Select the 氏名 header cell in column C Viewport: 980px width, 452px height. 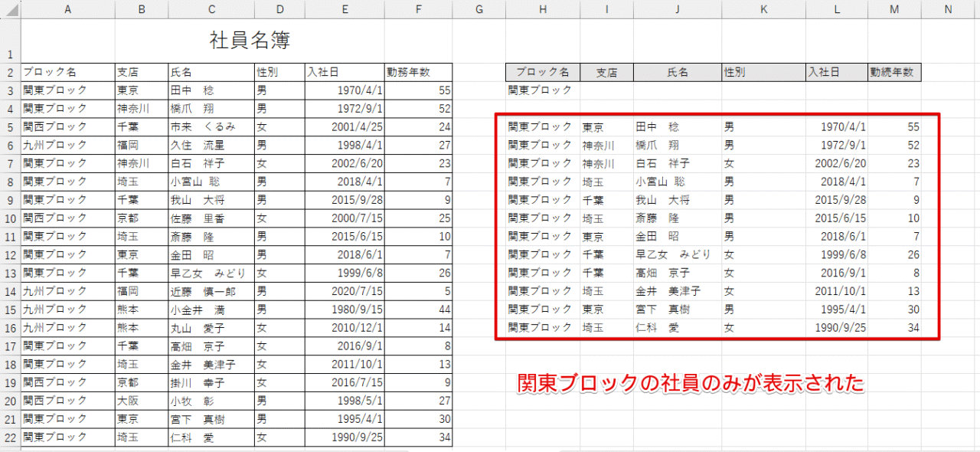click(211, 73)
